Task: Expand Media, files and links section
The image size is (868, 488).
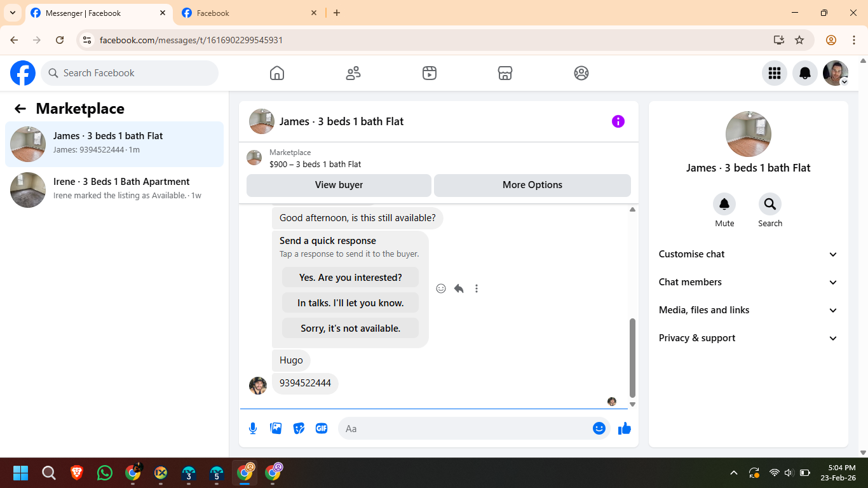Action: coord(749,310)
